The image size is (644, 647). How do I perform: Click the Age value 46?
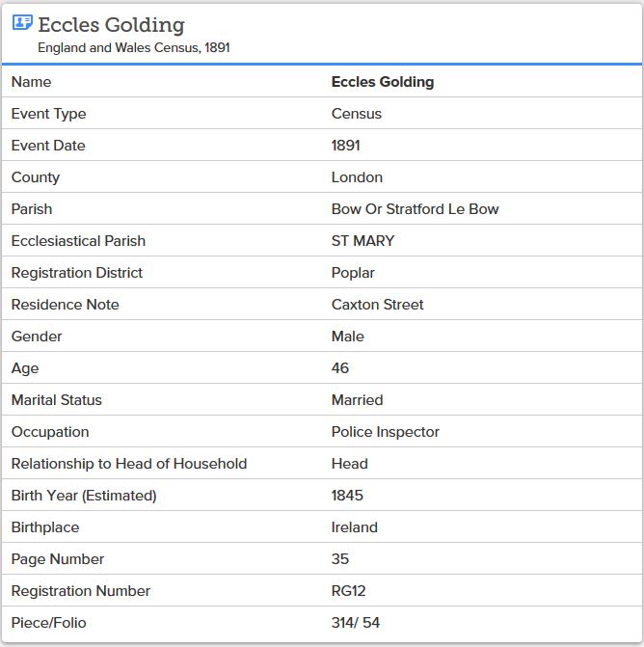click(x=340, y=368)
